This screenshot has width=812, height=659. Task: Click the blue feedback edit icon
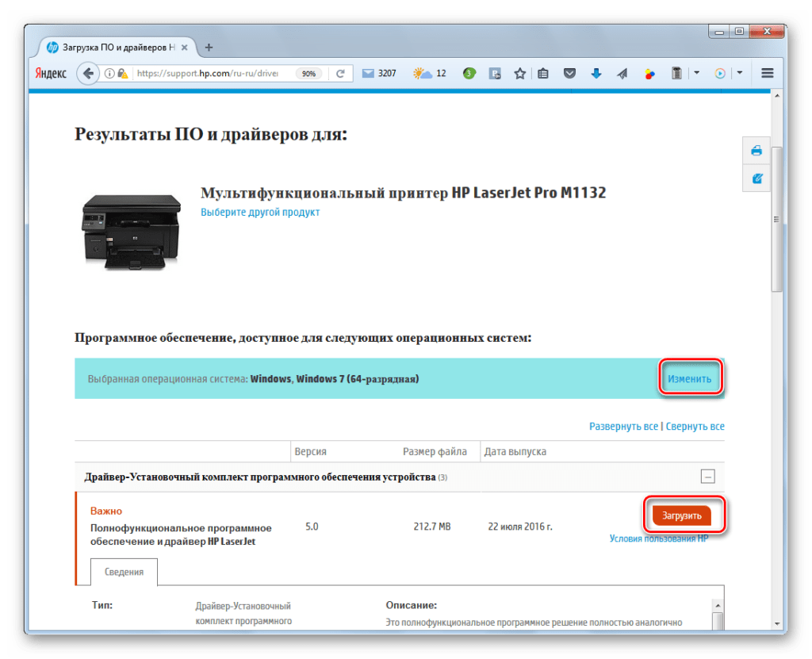[x=756, y=178]
